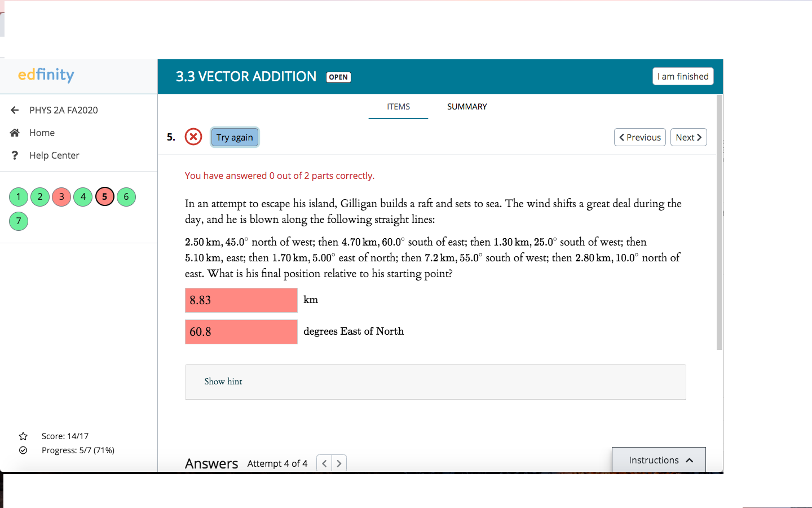
Task: Select problem circle 1 to view it
Action: [18, 196]
